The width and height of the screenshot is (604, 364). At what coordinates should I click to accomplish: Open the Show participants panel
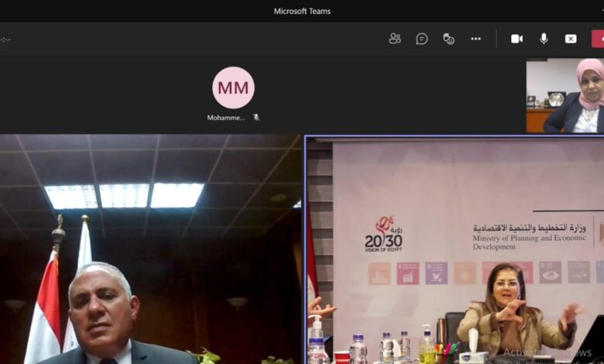click(x=395, y=39)
